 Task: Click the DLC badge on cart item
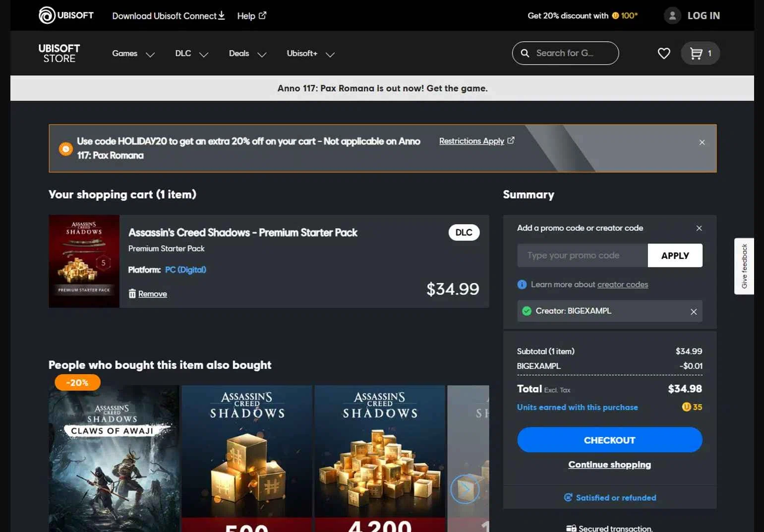pyautogui.click(x=464, y=233)
